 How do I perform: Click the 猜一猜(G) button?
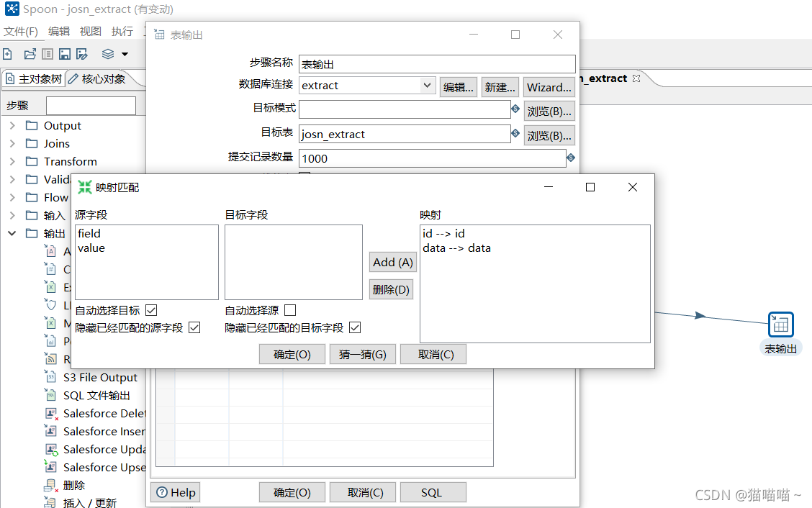363,354
